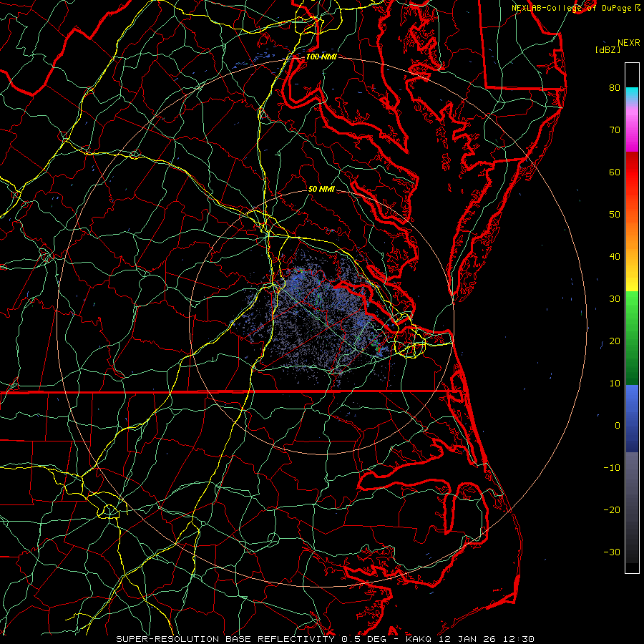Click the 80 value on the dBZ scale
644x644 pixels.
[614, 88]
